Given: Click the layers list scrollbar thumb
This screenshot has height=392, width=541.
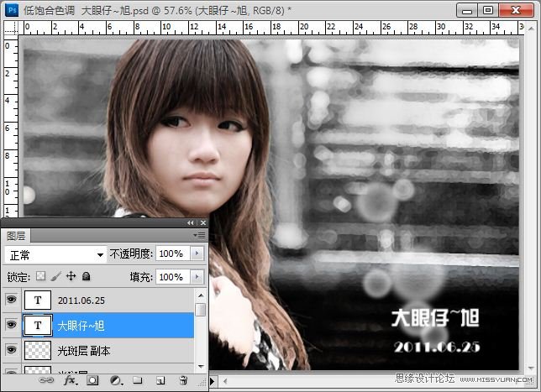Looking at the screenshot, I should click(201, 310).
